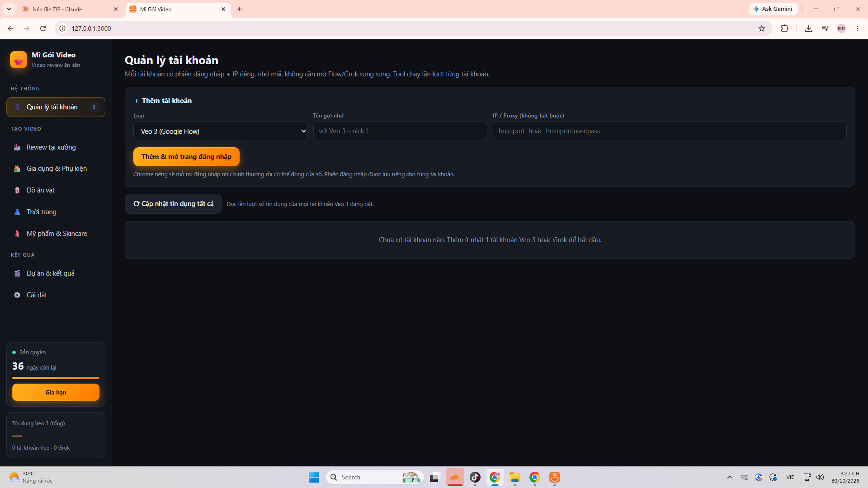Click '0 tài khoản Veo · 0 Grok' text

coord(41,448)
